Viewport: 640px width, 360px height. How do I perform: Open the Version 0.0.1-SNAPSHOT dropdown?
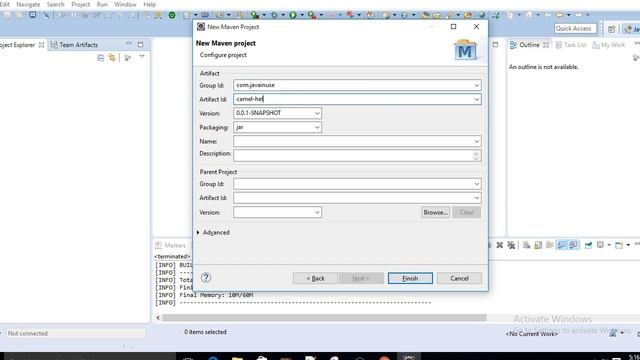(317, 113)
